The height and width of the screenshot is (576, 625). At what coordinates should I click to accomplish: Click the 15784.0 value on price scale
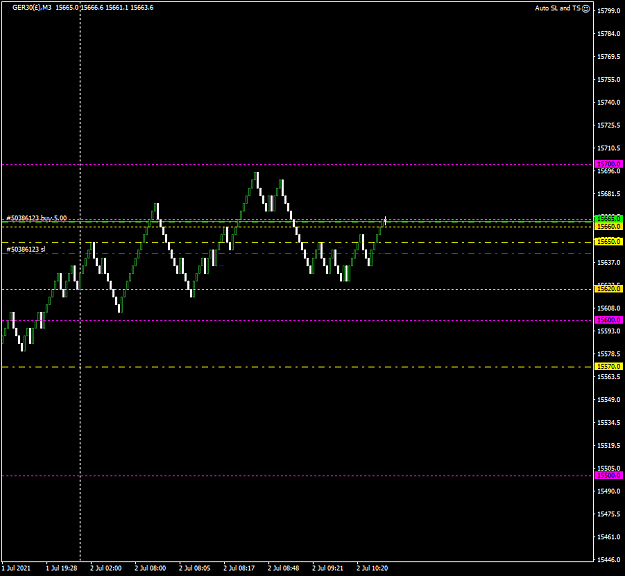point(608,34)
